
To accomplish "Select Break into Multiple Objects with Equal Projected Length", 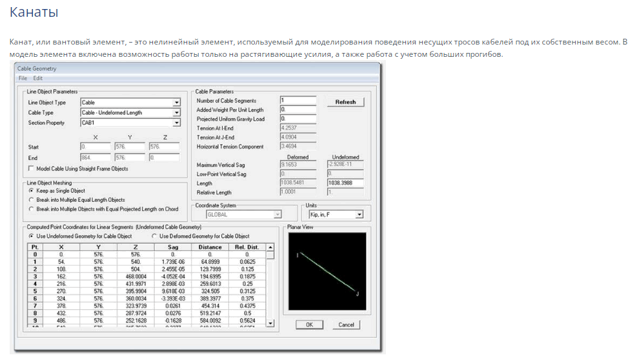I will coord(31,209).
